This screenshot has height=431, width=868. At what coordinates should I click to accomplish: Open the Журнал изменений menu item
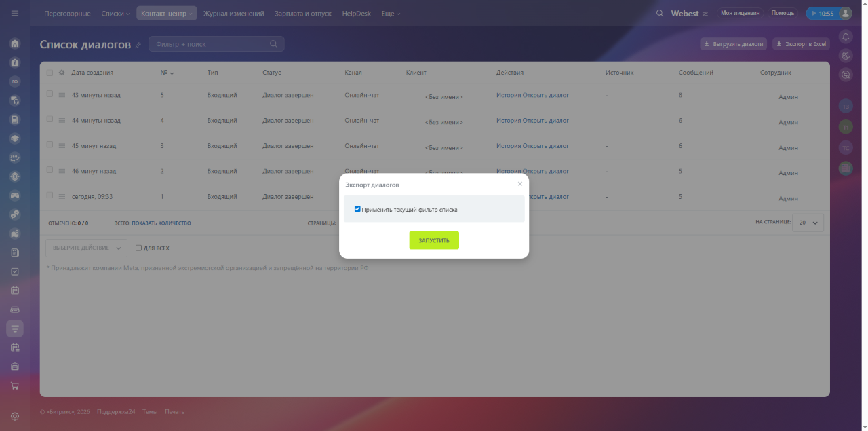(x=233, y=13)
